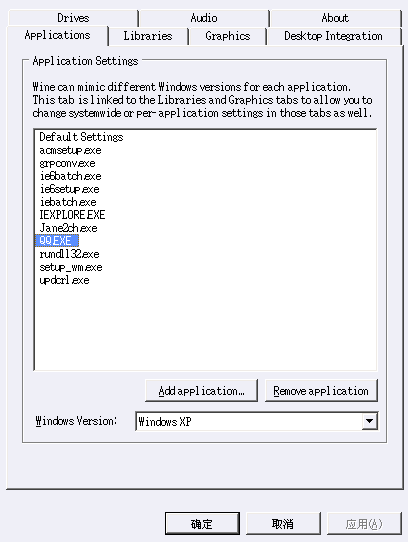Select Jane2ch.exe entry
The width and height of the screenshot is (408, 542).
[x=68, y=228]
